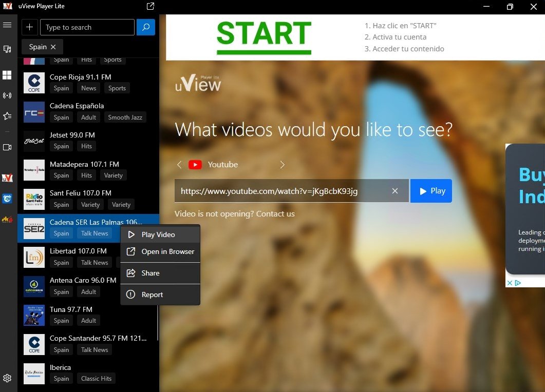Open the radio broadcast sidebar icon
The width and height of the screenshot is (545, 392).
(7, 95)
